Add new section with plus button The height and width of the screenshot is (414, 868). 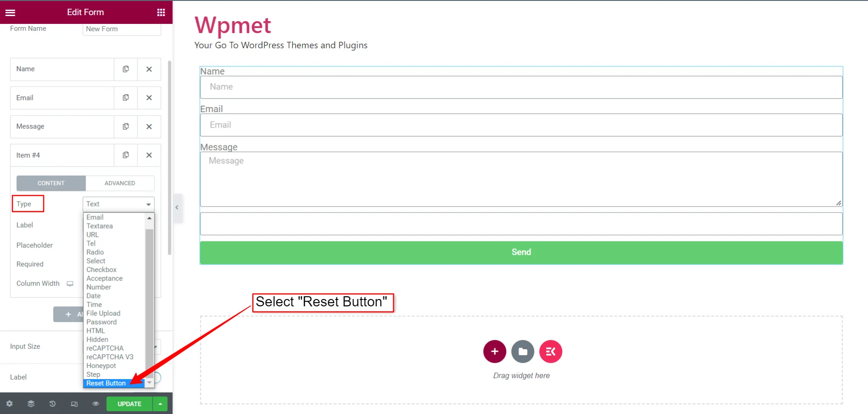point(495,352)
